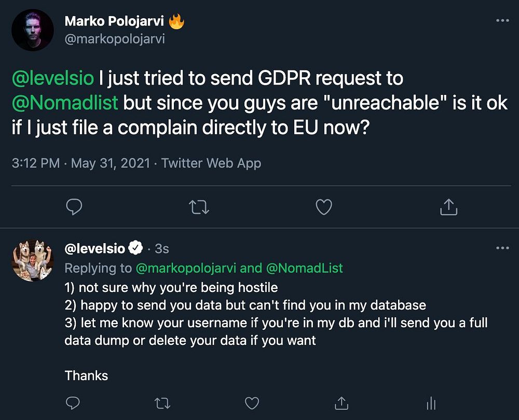Click @NomadList in the Replying to line
The height and width of the screenshot is (420, 519).
(305, 268)
